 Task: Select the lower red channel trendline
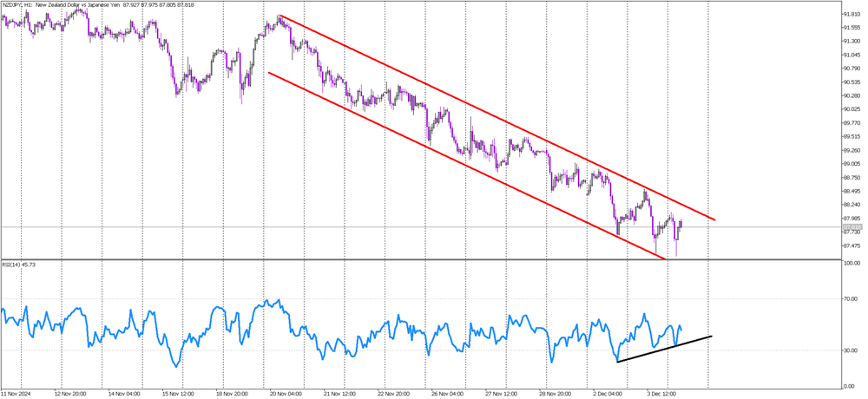point(468,166)
